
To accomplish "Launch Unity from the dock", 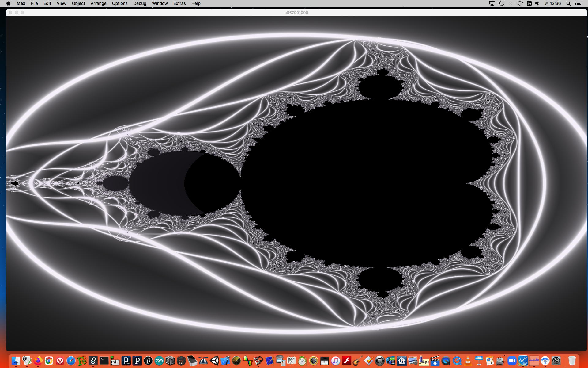I will pos(214,361).
